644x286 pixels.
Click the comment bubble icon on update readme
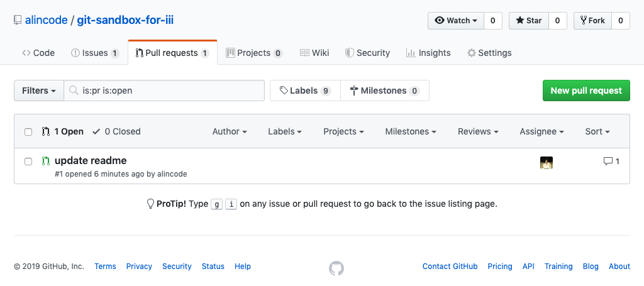click(x=608, y=162)
